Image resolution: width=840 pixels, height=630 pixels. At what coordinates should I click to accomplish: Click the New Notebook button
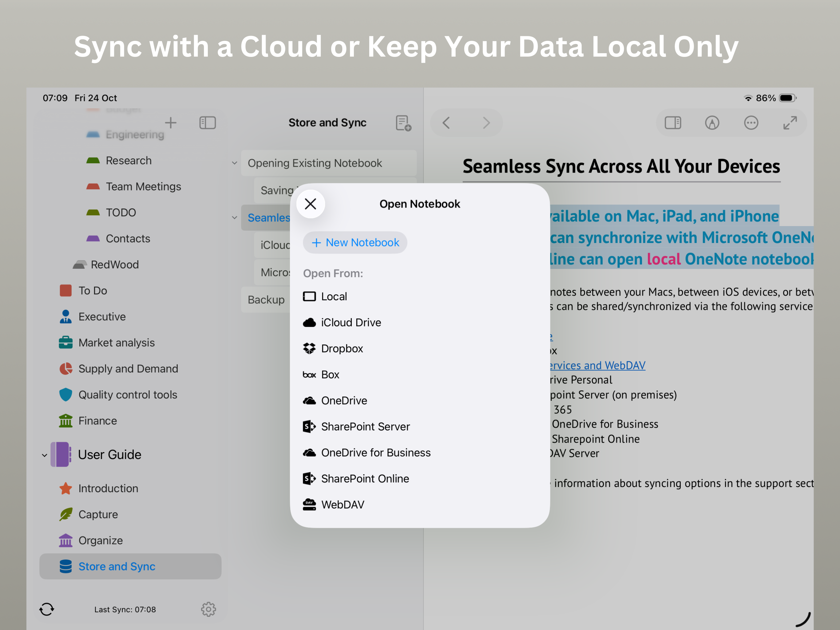[x=355, y=242]
